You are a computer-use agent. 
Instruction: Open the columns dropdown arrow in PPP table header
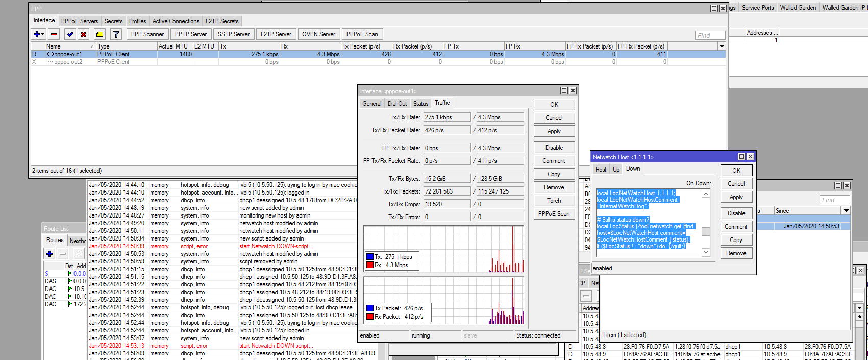(722, 46)
